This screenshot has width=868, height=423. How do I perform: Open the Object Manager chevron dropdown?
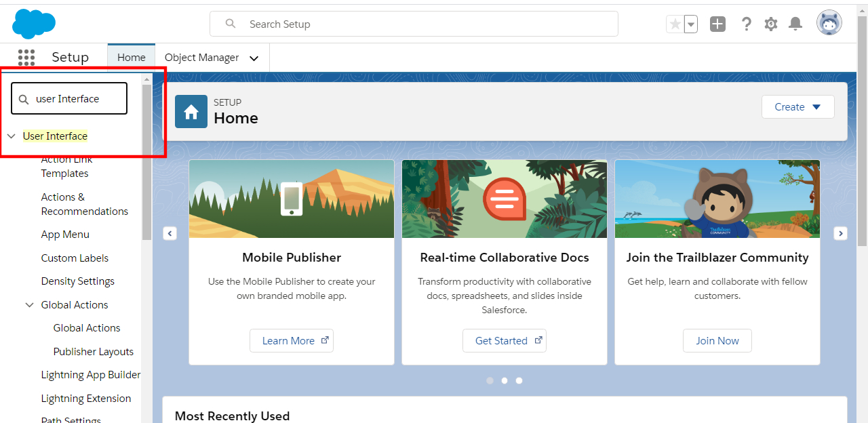(x=254, y=58)
